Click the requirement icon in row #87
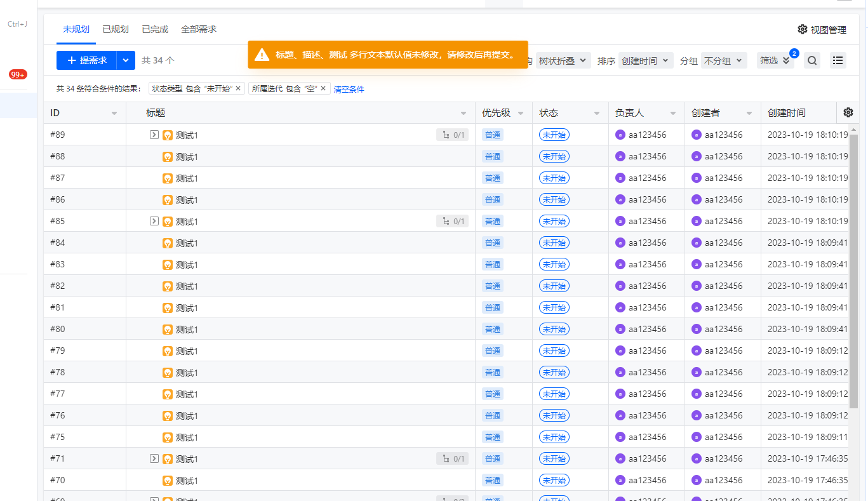The image size is (868, 501). point(168,178)
